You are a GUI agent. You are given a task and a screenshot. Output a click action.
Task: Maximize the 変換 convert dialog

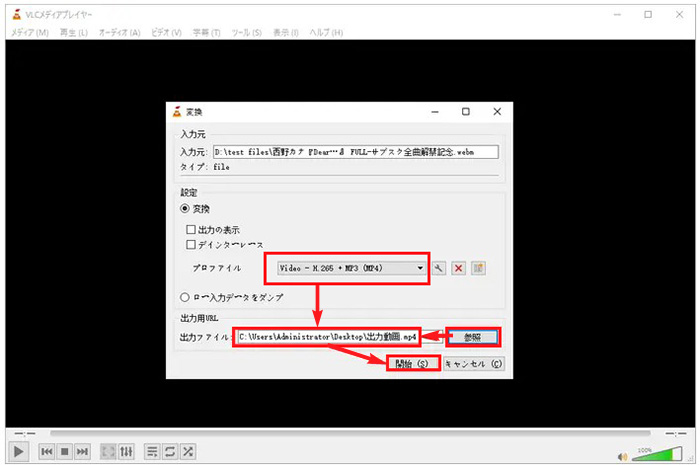coord(466,112)
